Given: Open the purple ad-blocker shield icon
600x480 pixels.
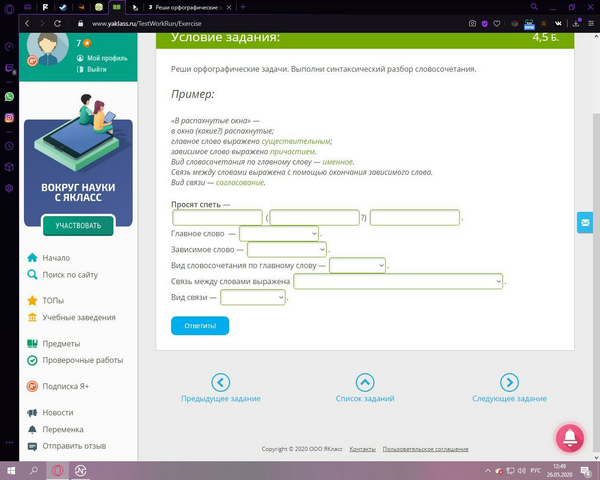Looking at the screenshot, I should (x=484, y=24).
